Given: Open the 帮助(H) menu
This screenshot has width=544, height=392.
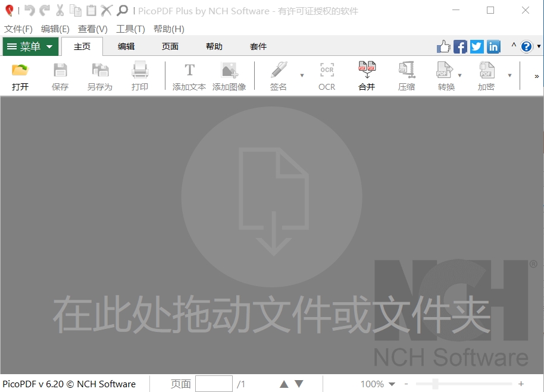Looking at the screenshot, I should pos(169,29).
